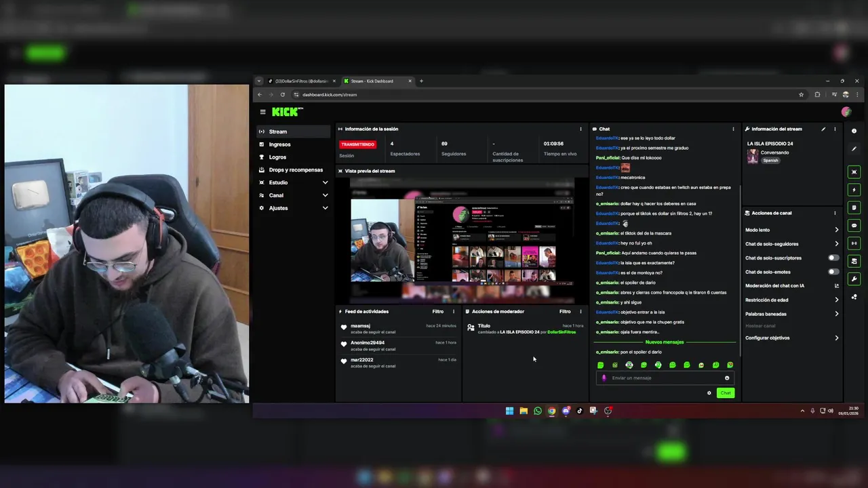Select the first green emote in chat row
Screen dimensions: 868x488
tap(600, 365)
